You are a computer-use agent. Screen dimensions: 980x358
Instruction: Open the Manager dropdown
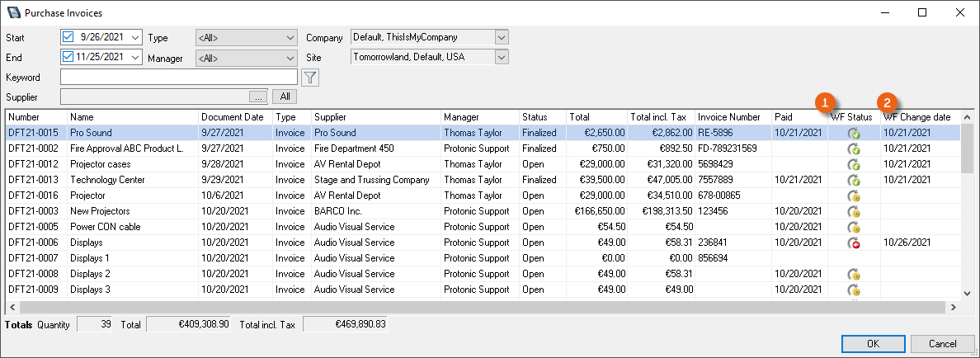246,58
